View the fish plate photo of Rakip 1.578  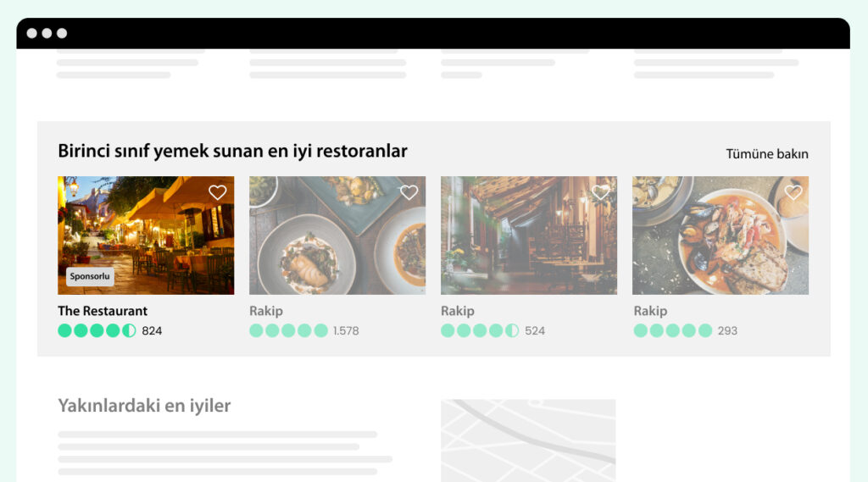[337, 235]
